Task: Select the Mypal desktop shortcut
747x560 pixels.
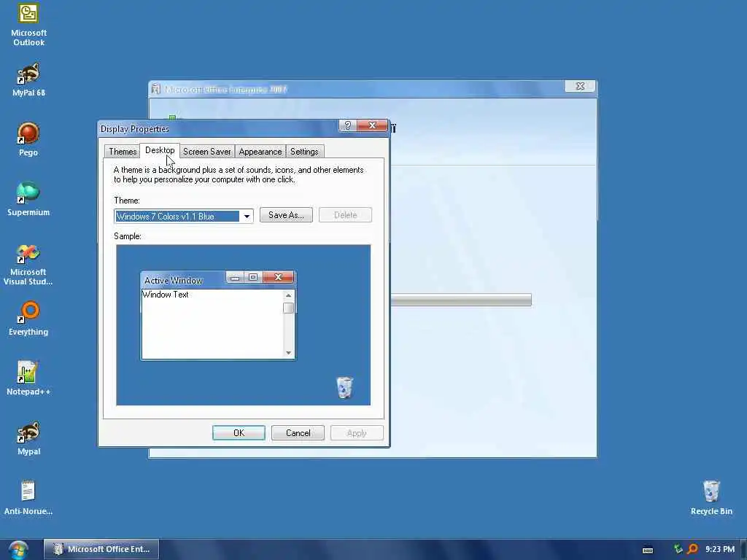Action: click(x=28, y=438)
